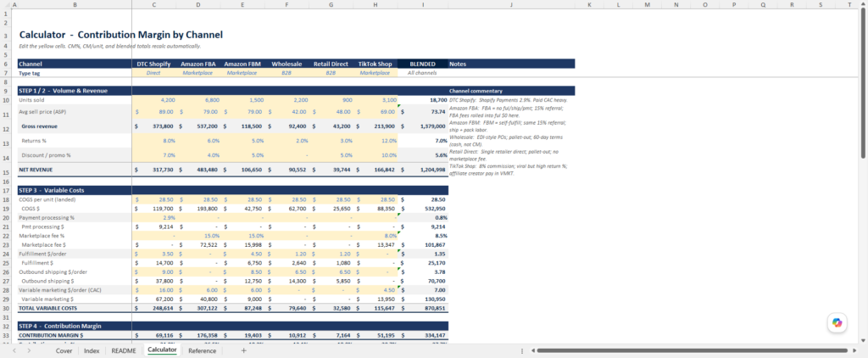The image size is (868, 358).
Task: Click the vertical scrollbar up arrow
Action: [x=864, y=4]
